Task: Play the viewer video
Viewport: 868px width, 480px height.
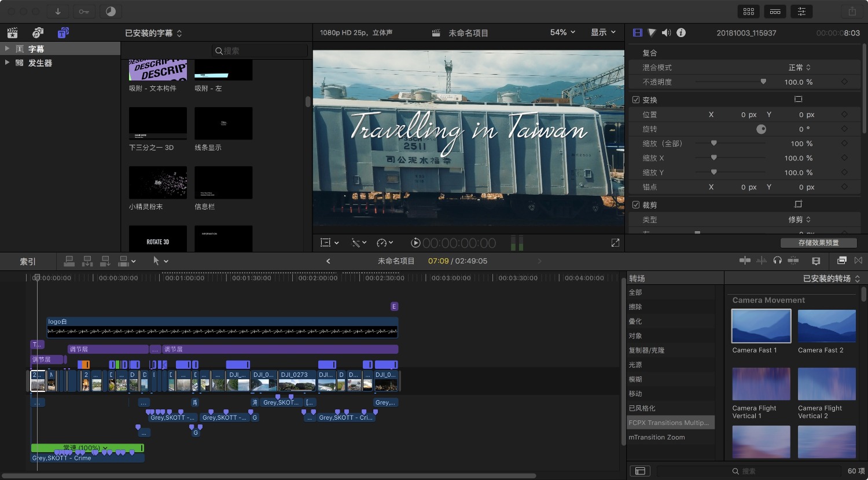Action: click(x=415, y=243)
